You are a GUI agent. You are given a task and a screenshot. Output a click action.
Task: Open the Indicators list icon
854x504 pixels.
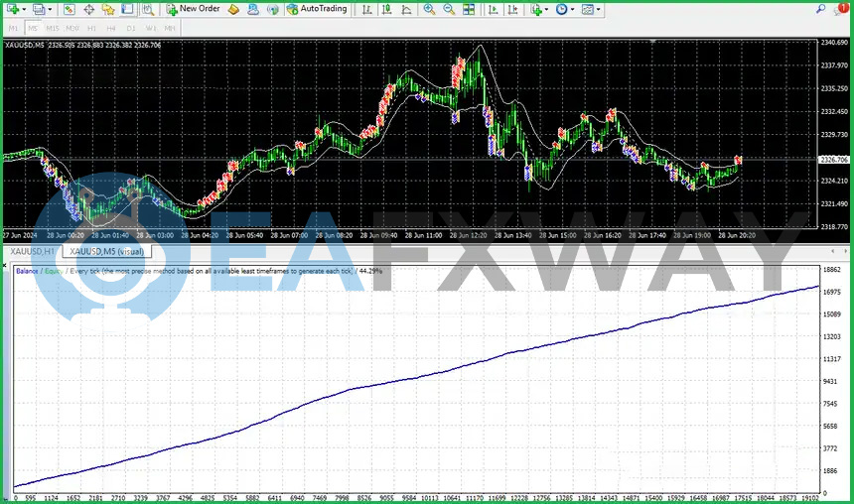[x=536, y=9]
